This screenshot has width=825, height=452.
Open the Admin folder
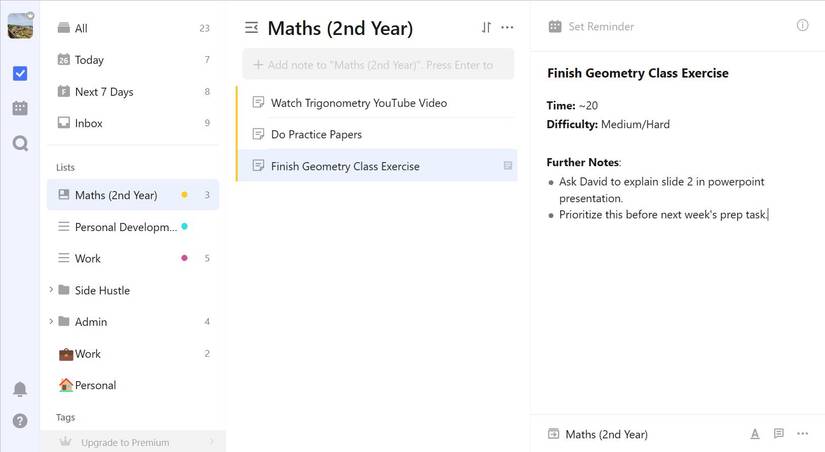(133, 322)
